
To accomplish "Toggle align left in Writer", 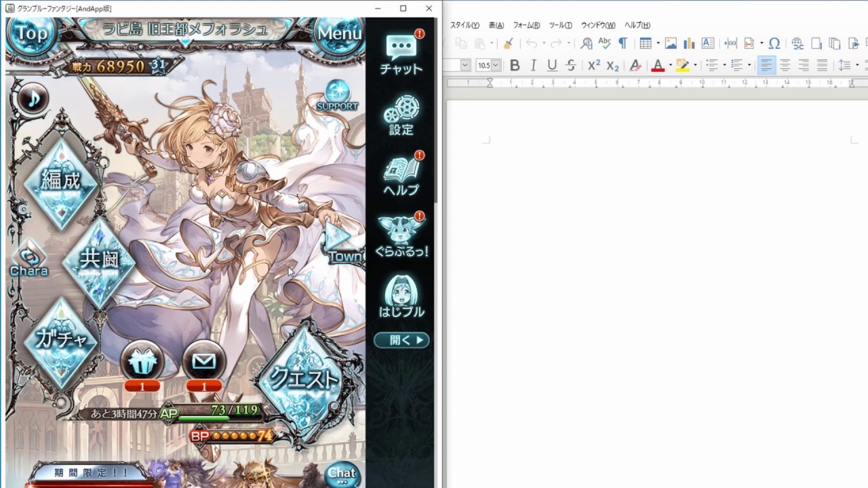I will point(766,65).
